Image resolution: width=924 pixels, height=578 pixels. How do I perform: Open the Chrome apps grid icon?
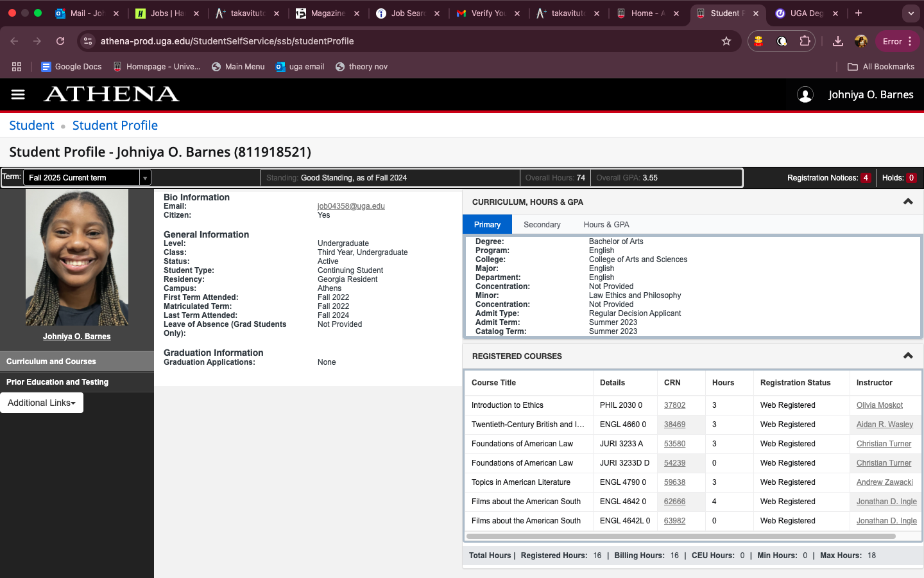pos(17,67)
